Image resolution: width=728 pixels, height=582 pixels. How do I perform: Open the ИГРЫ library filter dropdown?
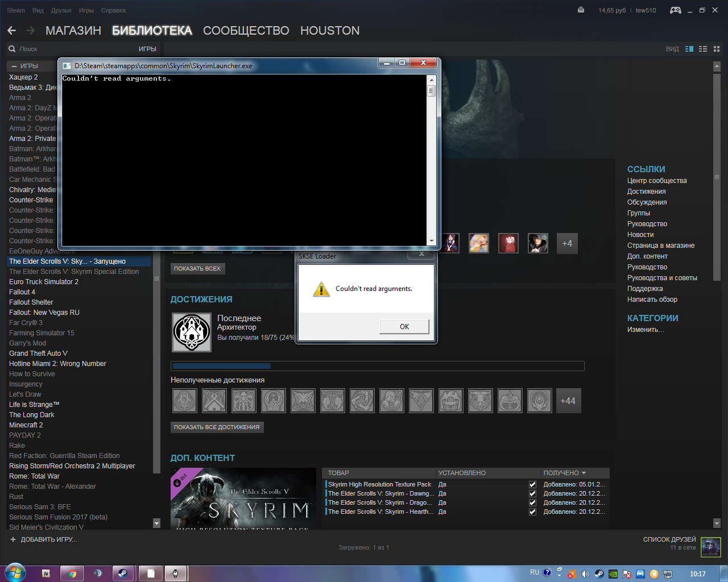(147, 49)
